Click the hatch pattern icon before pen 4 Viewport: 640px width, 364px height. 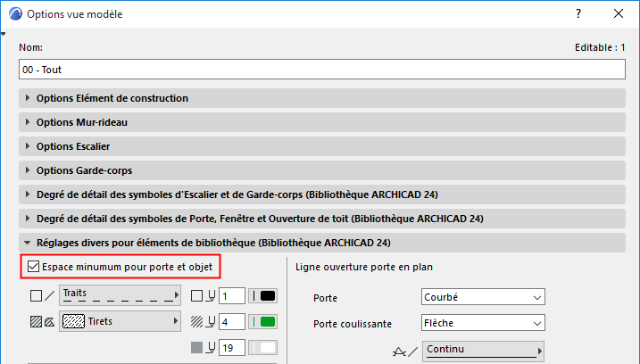(x=196, y=322)
